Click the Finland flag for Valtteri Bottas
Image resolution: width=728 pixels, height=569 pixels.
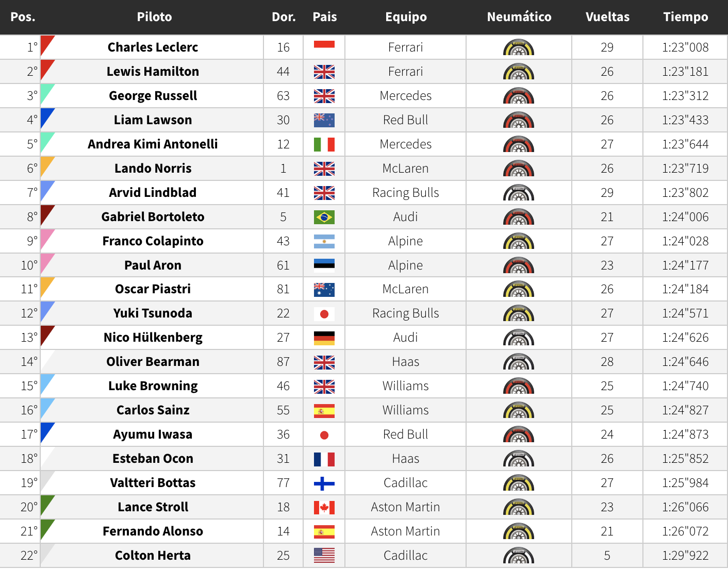pyautogui.click(x=324, y=483)
